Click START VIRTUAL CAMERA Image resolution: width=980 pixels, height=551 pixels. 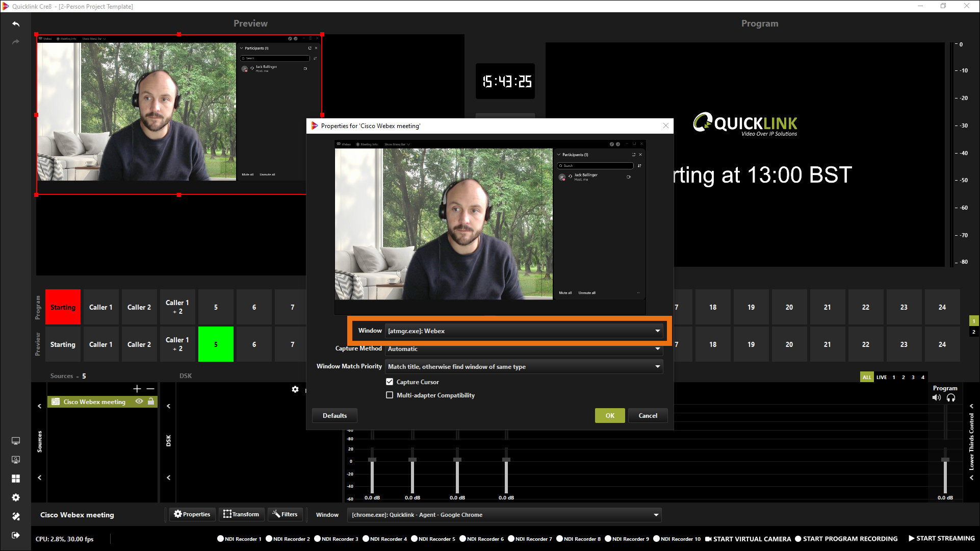748,539
